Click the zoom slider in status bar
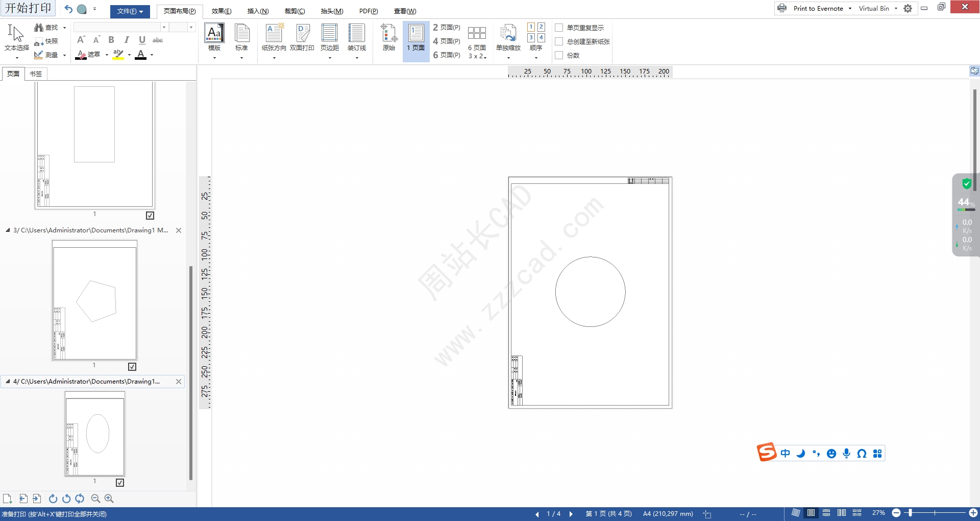Screen dimensions: 980x521 pos(910,513)
